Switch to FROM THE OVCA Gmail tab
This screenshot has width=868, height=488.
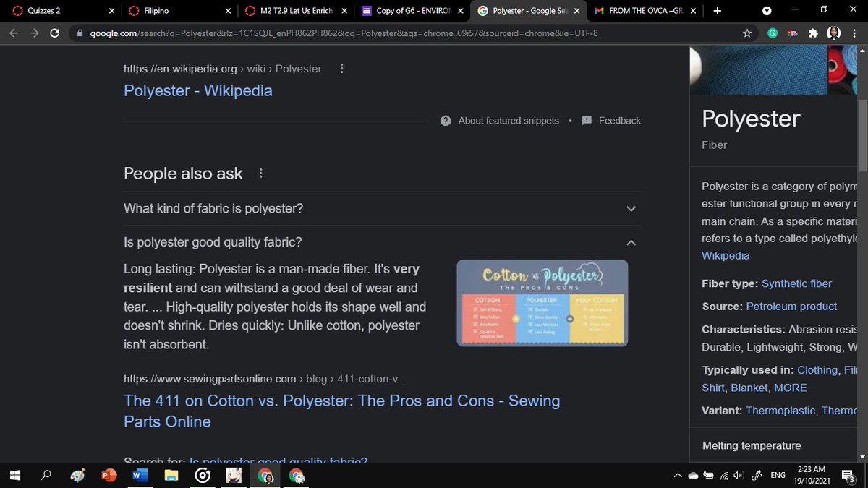[x=646, y=11]
